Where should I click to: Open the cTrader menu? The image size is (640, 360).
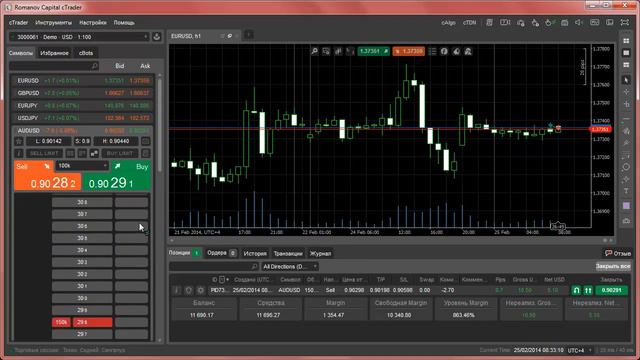tap(18, 23)
